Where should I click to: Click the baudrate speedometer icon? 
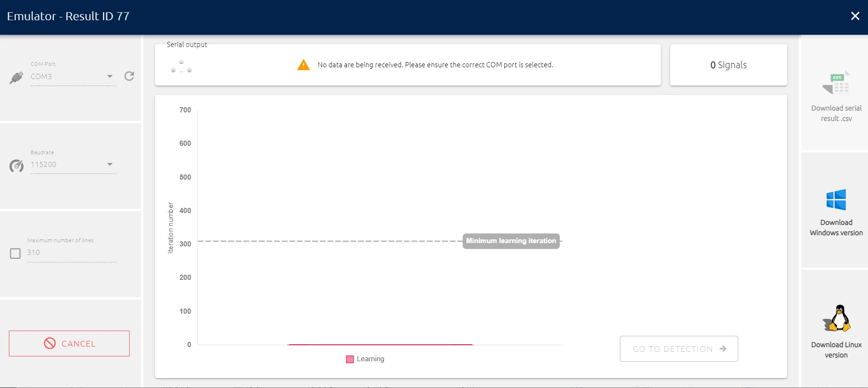tap(16, 166)
